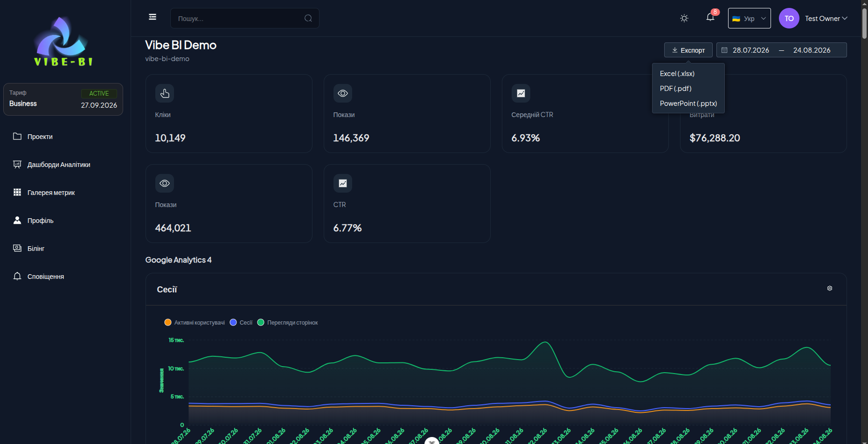
Task: Click the Середній CTR chart icon
Action: pos(521,93)
